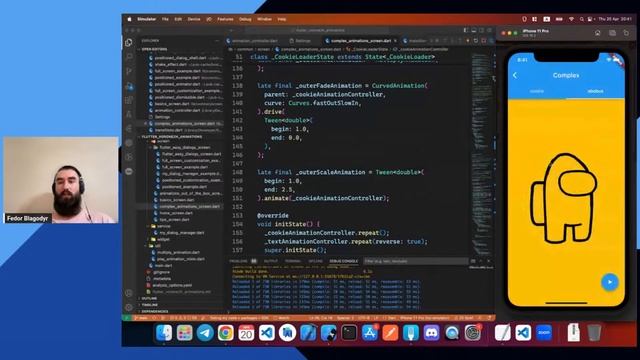Close complex_animations_screen.dart editor tab

[x=395, y=41]
